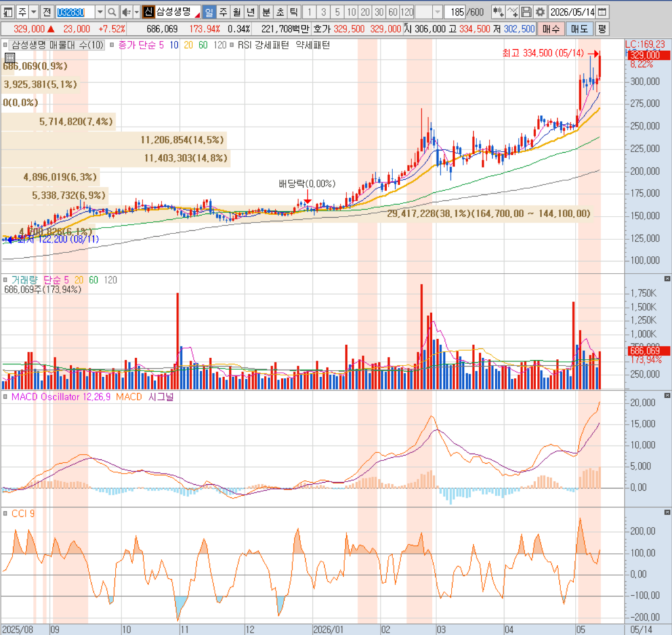Expand the stock code dropdown arrow
Screen dimensions: 672x635
coord(100,12)
